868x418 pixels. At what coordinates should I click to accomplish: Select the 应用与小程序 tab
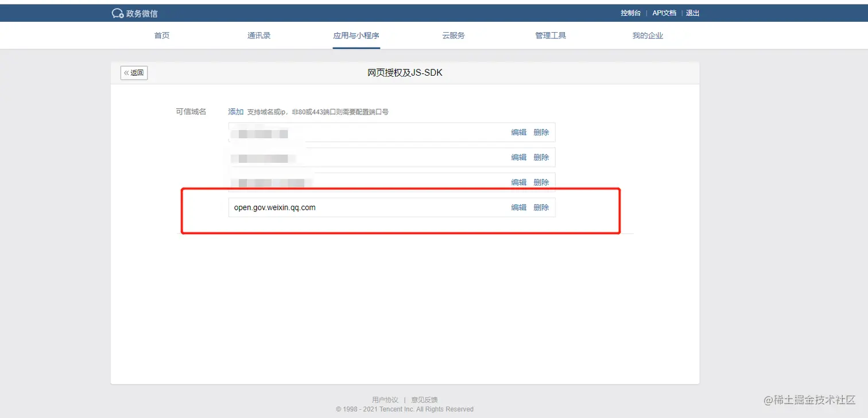coord(356,36)
